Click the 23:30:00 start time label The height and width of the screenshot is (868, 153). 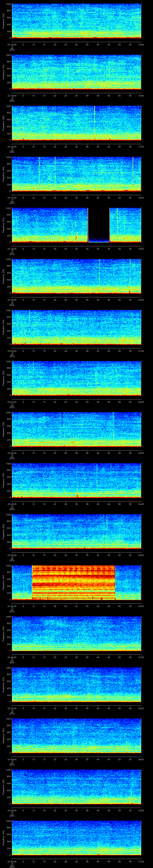pos(12,861)
